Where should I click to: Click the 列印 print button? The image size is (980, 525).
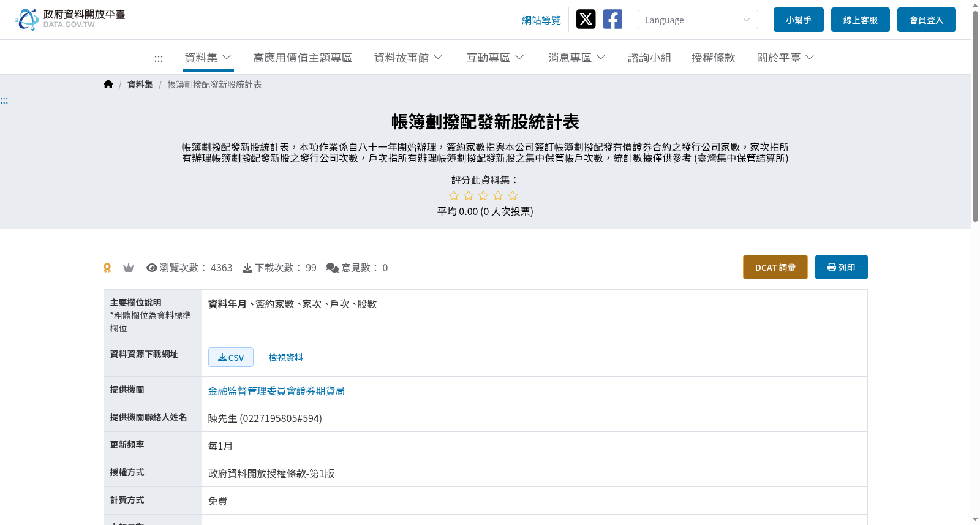coord(842,267)
